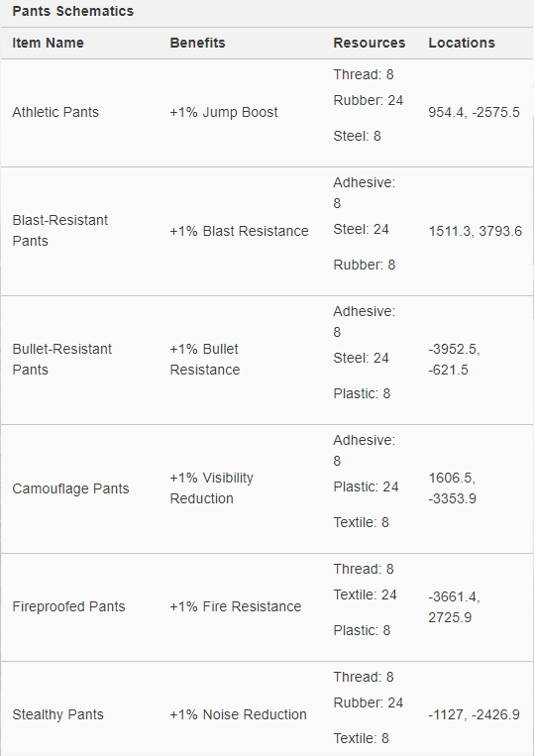Viewport: 534px width, 756px height.
Task: Click the +1% Fire Resistance benefit
Action: pos(236,606)
